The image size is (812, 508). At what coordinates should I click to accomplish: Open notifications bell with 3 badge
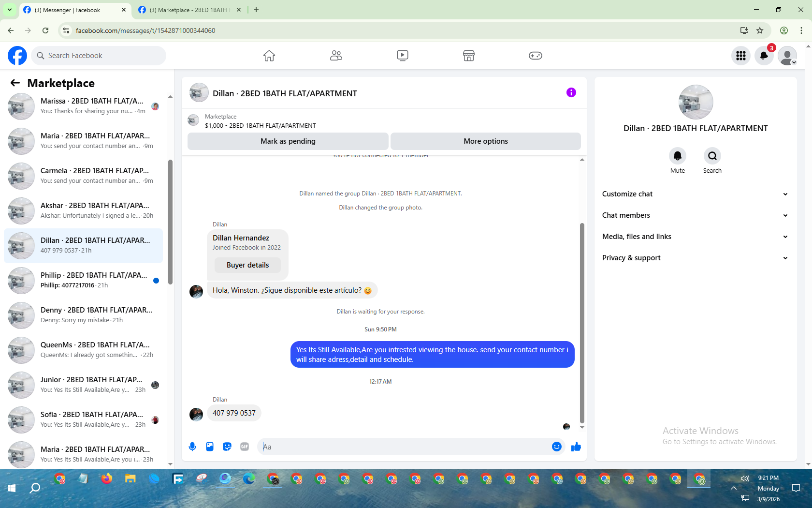tap(764, 56)
